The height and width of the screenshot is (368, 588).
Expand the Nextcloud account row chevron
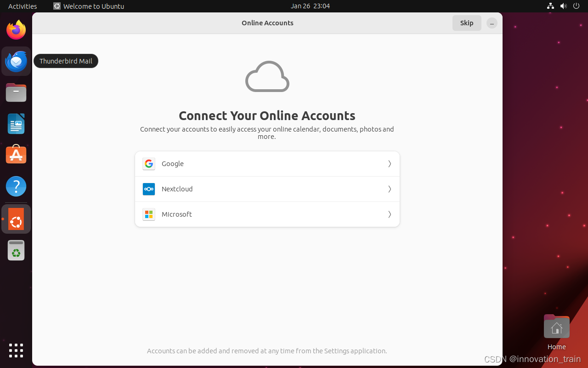[389, 189]
